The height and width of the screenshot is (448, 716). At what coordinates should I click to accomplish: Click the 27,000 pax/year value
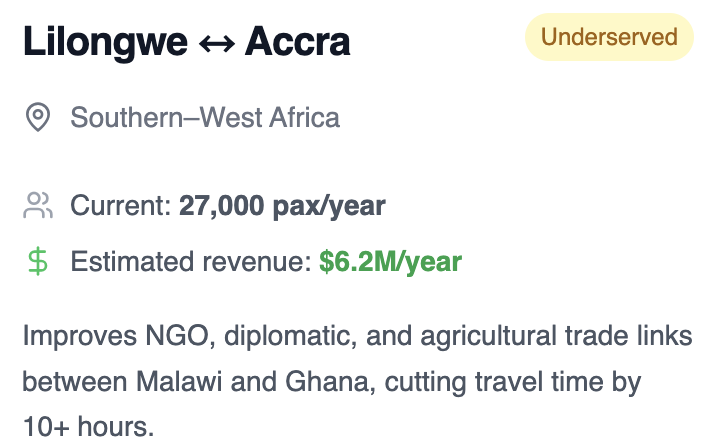[x=282, y=206]
